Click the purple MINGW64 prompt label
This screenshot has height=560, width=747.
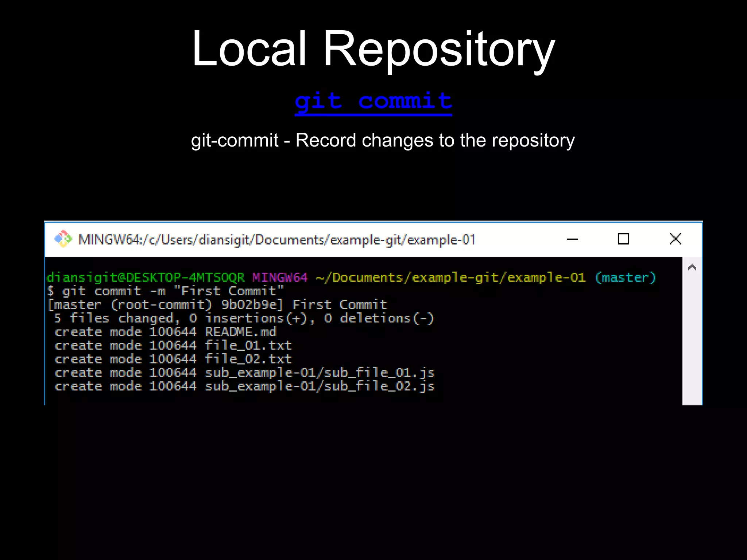pyautogui.click(x=280, y=277)
